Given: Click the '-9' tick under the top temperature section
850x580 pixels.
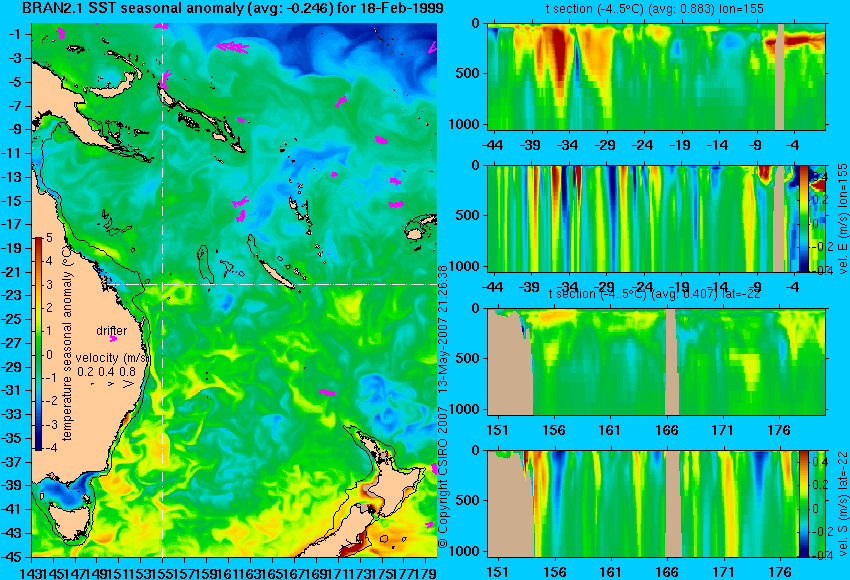Looking at the screenshot, I should (756, 145).
